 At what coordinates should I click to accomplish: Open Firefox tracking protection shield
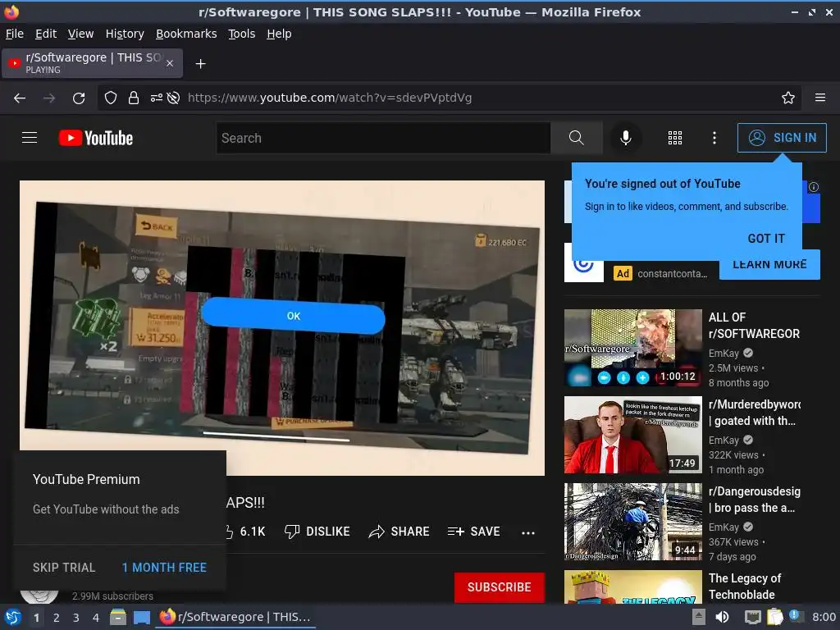(x=111, y=98)
